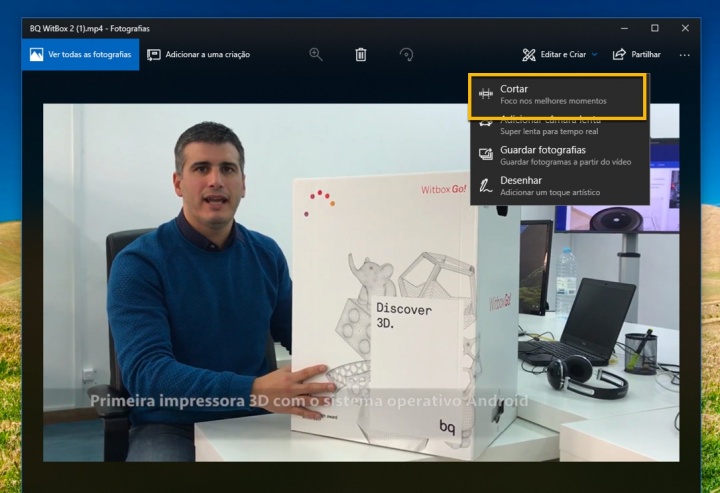Click the pen icon beside Desenhar
The width and height of the screenshot is (720, 493).
pos(486,185)
